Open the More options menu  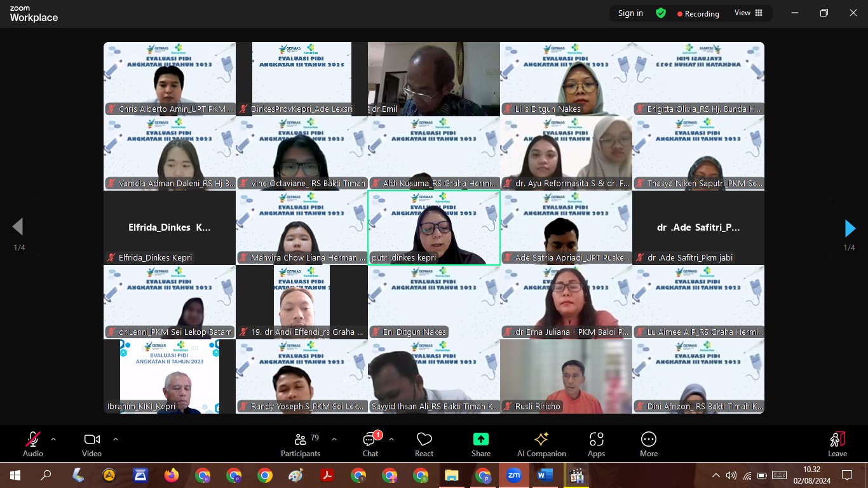pyautogui.click(x=648, y=444)
